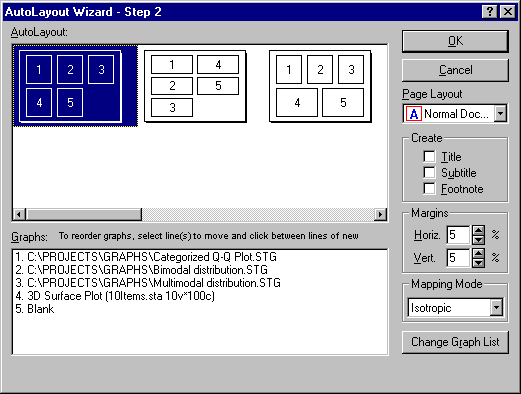The width and height of the screenshot is (521, 394).
Task: Click the OK button
Action: pyautogui.click(x=455, y=41)
